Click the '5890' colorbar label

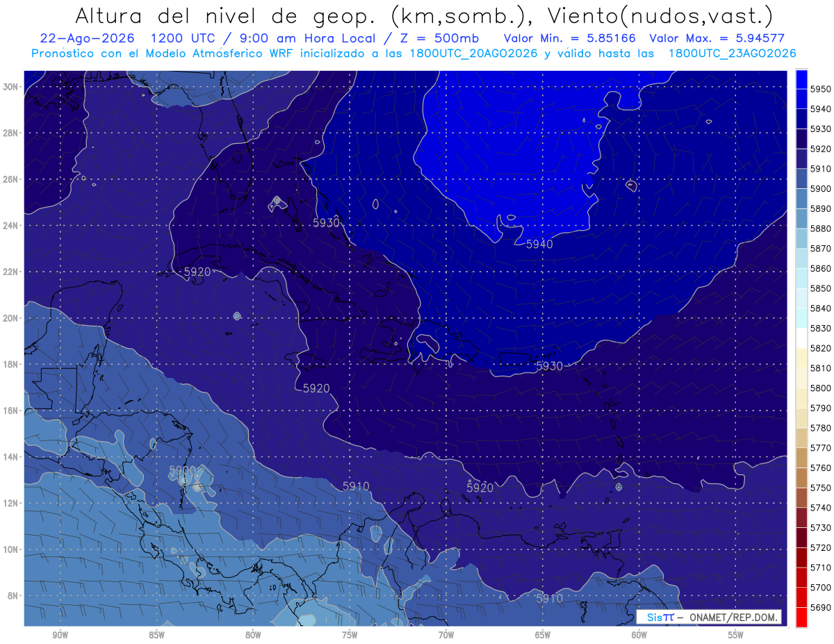click(x=820, y=208)
